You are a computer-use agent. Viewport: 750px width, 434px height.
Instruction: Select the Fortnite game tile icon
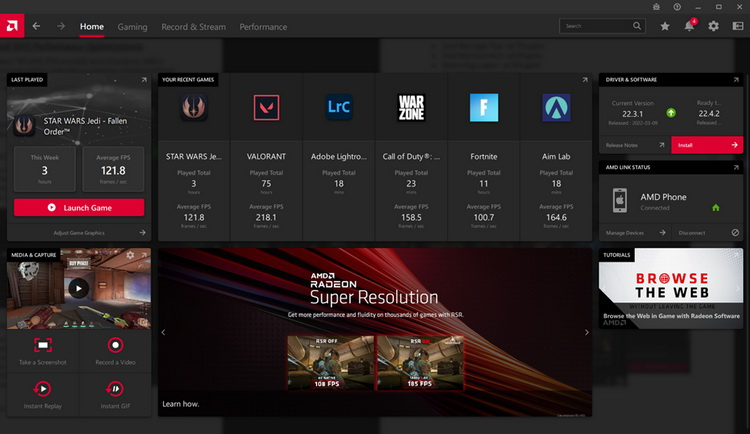[484, 108]
